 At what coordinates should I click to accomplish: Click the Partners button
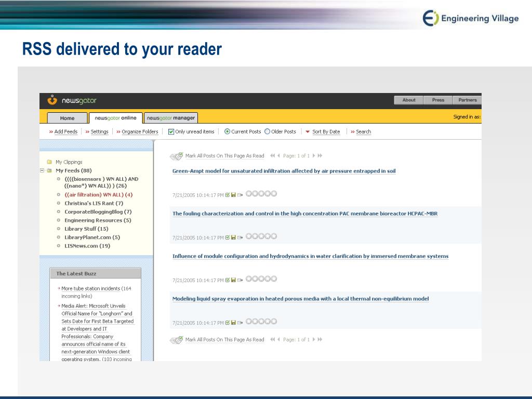click(x=467, y=100)
